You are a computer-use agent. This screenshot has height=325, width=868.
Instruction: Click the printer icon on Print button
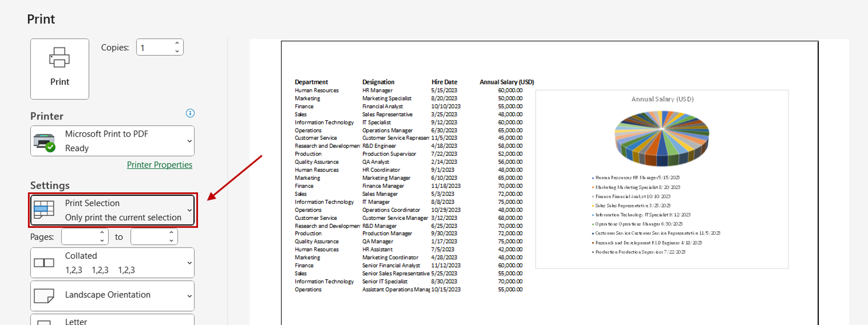click(60, 57)
